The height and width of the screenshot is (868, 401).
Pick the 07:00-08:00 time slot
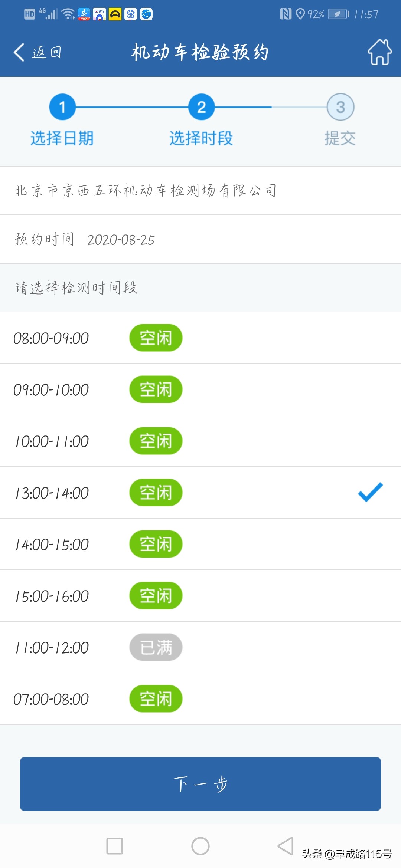200,699
